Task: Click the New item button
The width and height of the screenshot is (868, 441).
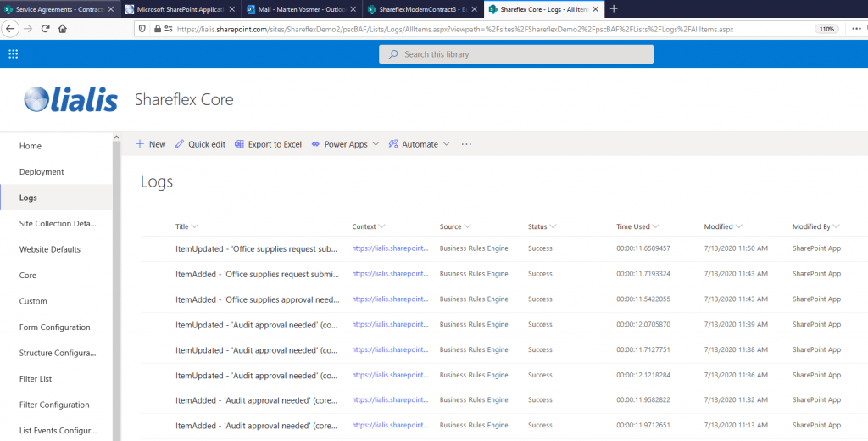Action: tap(151, 144)
